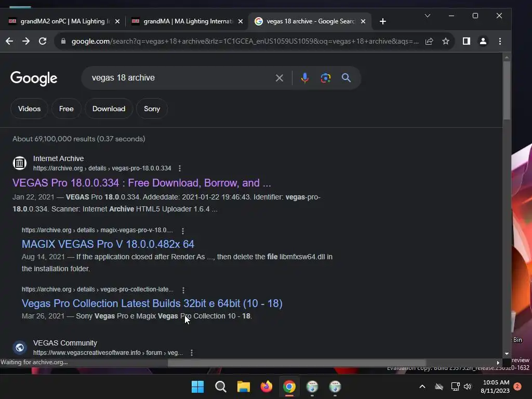Show hidden system tray icons chevron
This screenshot has width=532, height=399.
click(422, 387)
